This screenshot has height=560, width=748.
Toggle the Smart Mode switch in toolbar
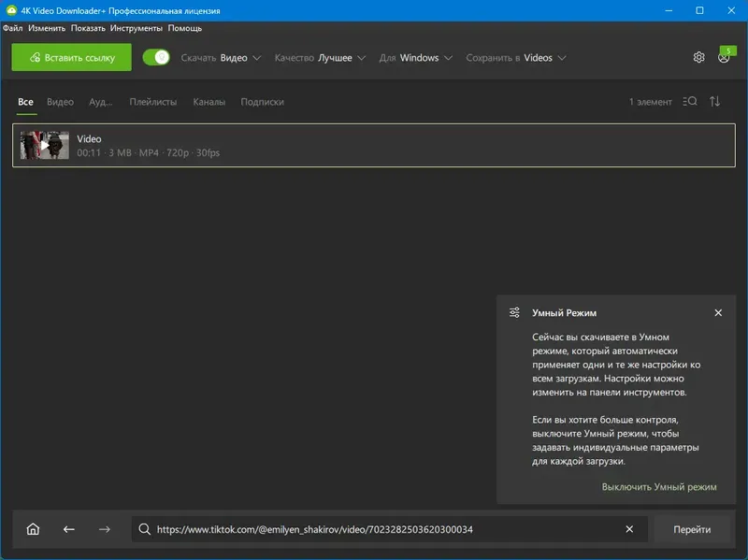point(156,58)
